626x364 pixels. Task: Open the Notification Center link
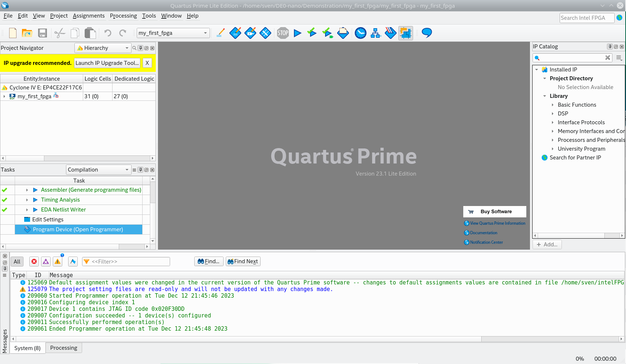pos(486,242)
